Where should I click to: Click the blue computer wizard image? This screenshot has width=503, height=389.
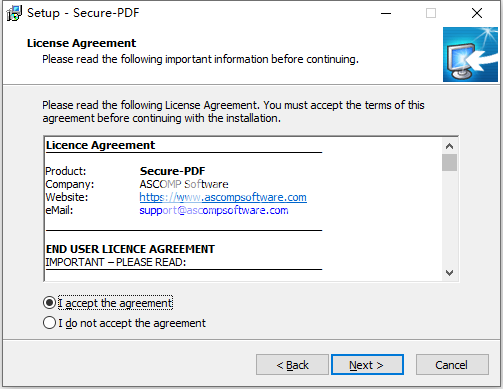click(470, 54)
